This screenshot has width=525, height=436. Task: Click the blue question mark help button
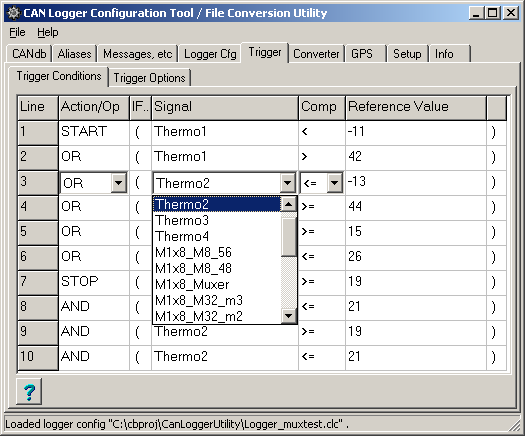click(x=29, y=391)
